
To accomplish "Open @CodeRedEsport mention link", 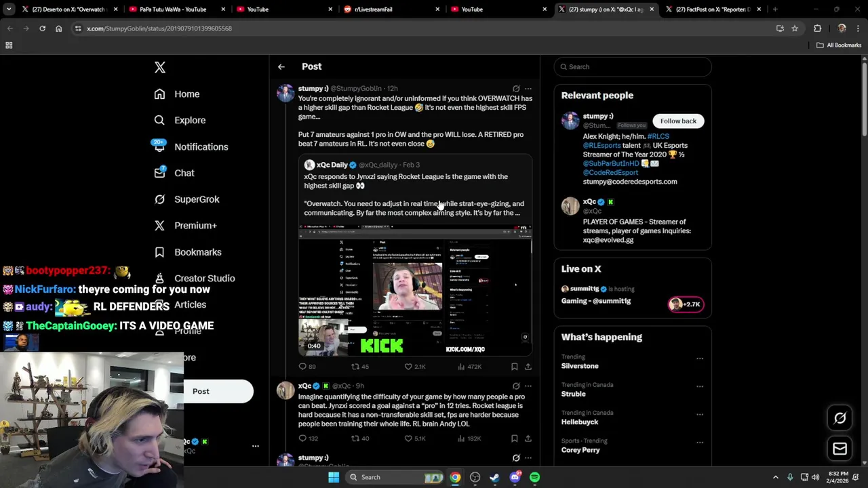I will pyautogui.click(x=610, y=172).
